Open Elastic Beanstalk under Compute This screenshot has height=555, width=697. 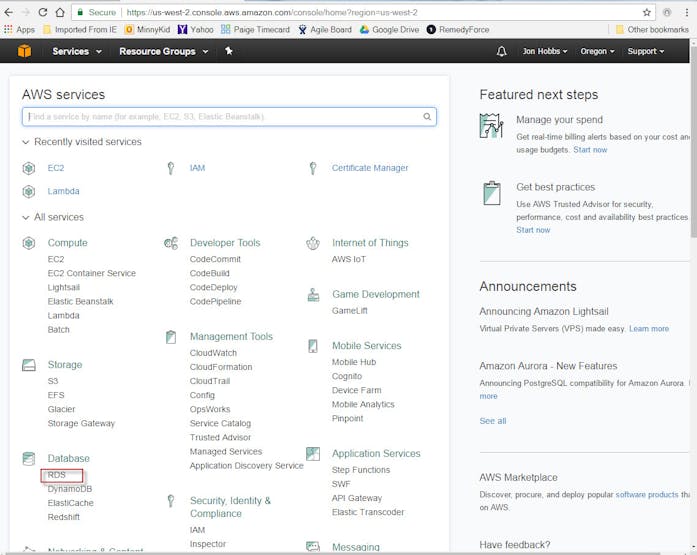point(80,302)
